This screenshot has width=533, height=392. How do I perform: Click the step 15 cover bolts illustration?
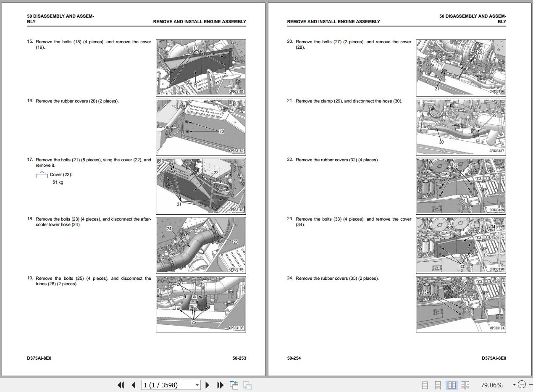(x=201, y=68)
